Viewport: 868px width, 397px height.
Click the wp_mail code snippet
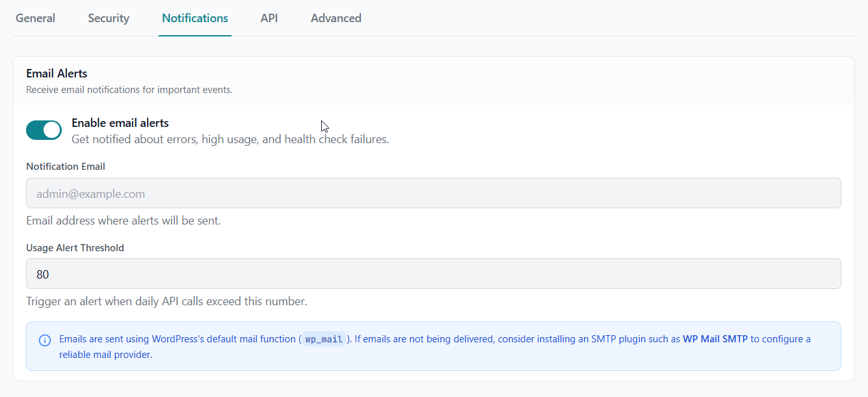coord(324,339)
